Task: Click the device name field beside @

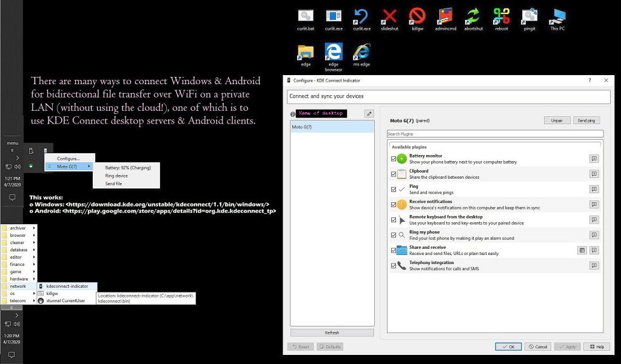Action: (321, 113)
